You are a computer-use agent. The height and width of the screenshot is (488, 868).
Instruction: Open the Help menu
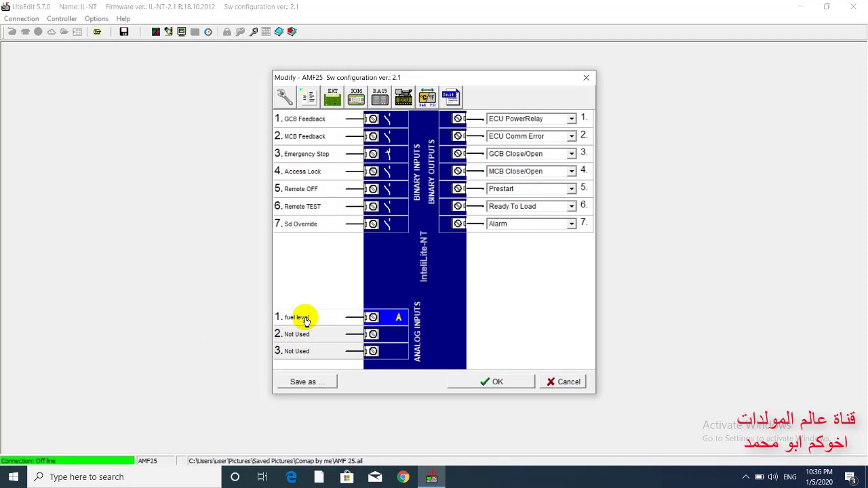coord(123,18)
